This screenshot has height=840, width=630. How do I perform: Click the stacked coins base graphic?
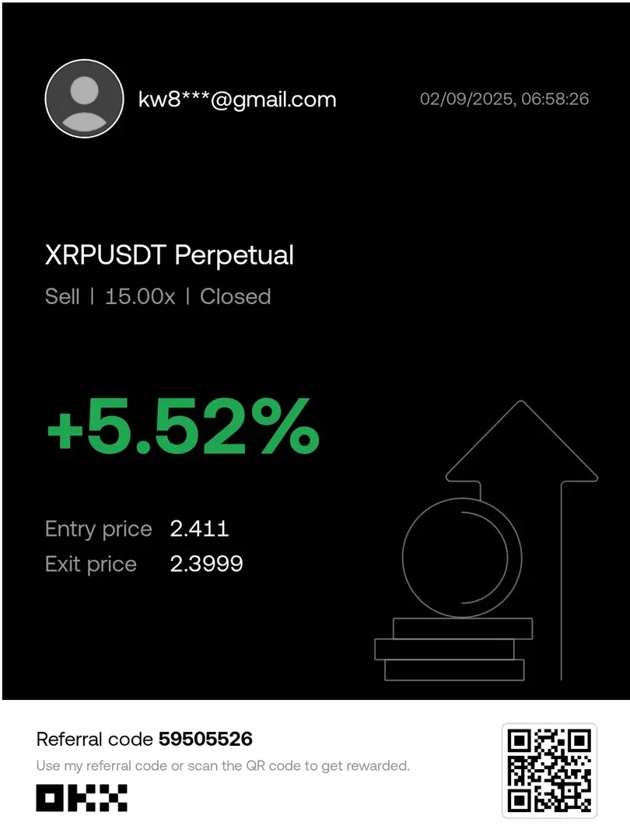point(453,649)
